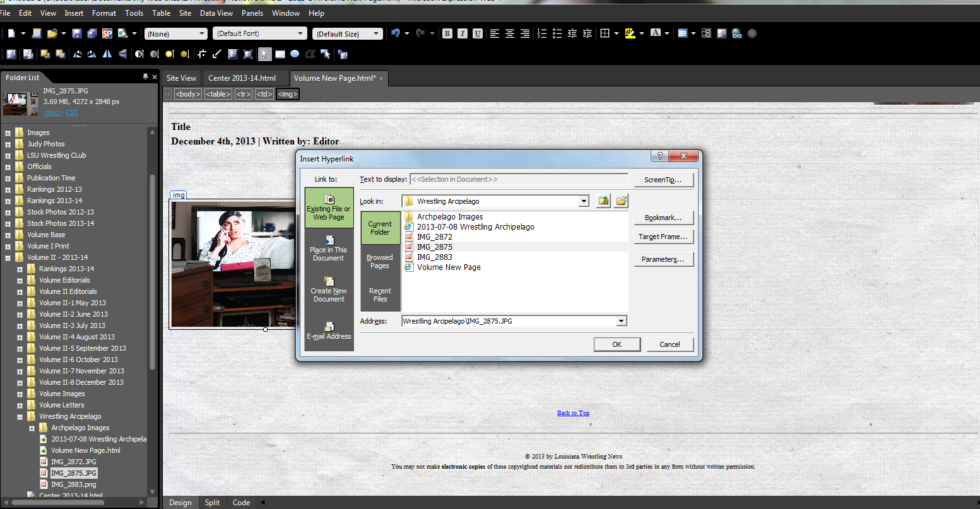The image size is (980, 509).
Task: Toggle Bullets list
Action: (557, 33)
